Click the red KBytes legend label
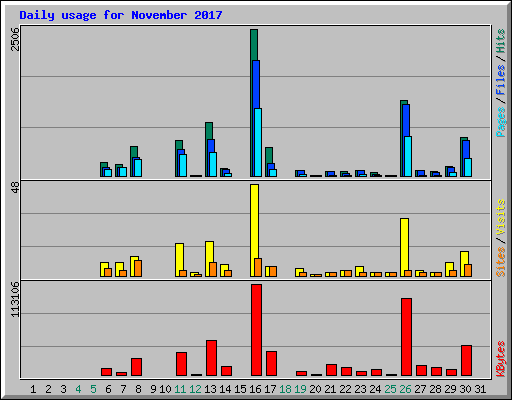Screen dimensions: 512x400 pos(501,359)
